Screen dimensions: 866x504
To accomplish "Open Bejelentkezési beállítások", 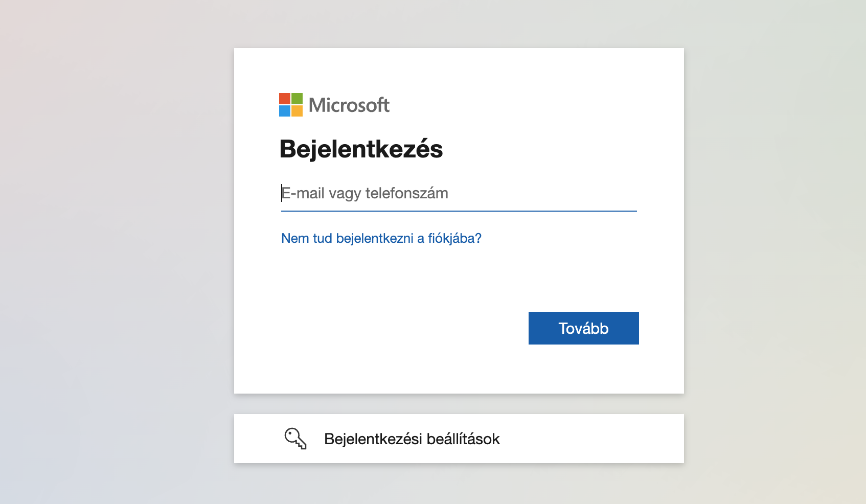I will (412, 438).
